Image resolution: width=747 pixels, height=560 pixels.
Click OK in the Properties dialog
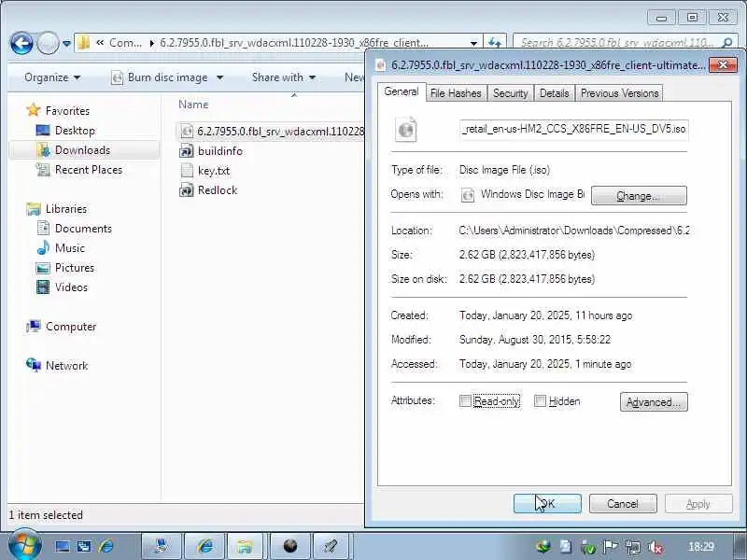(547, 503)
